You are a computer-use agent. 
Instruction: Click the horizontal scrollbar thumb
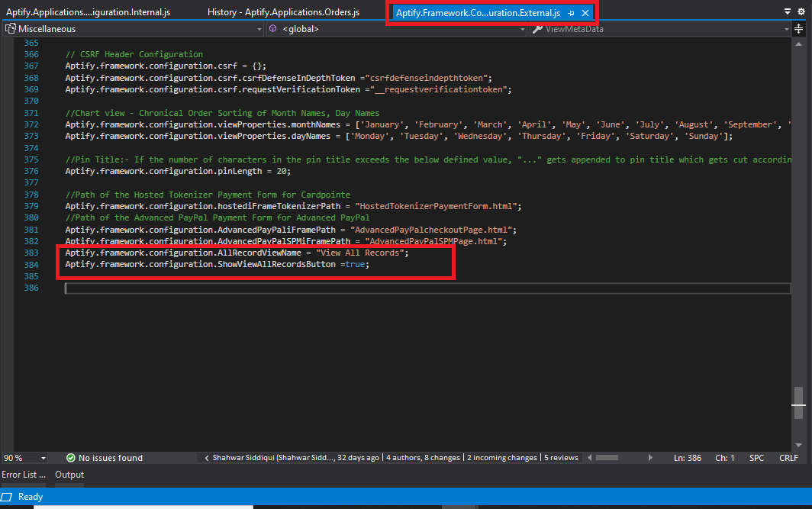607,458
